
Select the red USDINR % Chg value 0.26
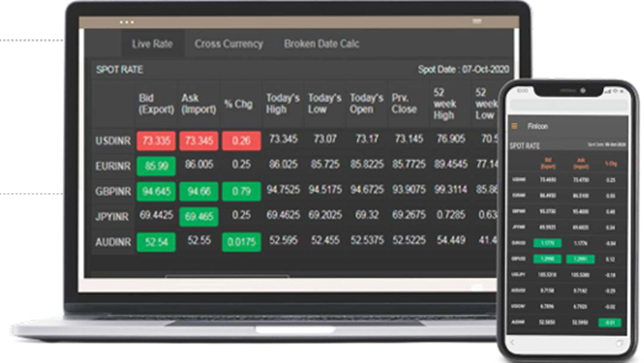(x=241, y=141)
